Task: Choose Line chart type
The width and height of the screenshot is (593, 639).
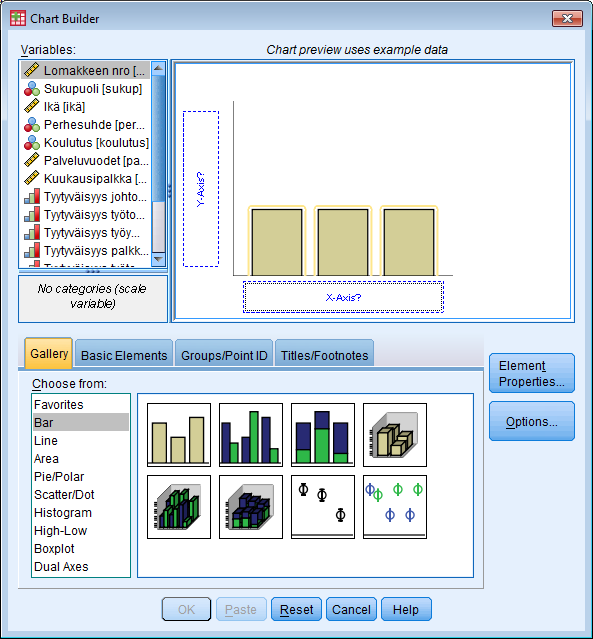Action: pyautogui.click(x=81, y=441)
